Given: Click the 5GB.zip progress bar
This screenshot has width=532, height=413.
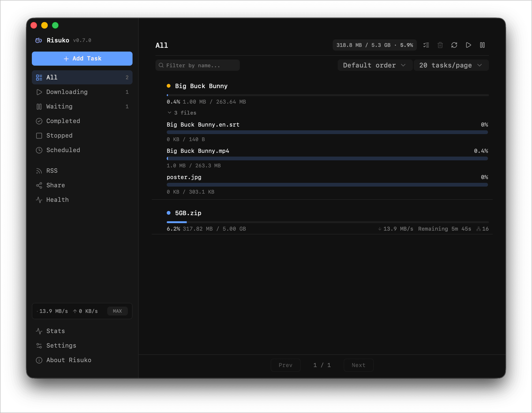Looking at the screenshot, I should click(328, 222).
